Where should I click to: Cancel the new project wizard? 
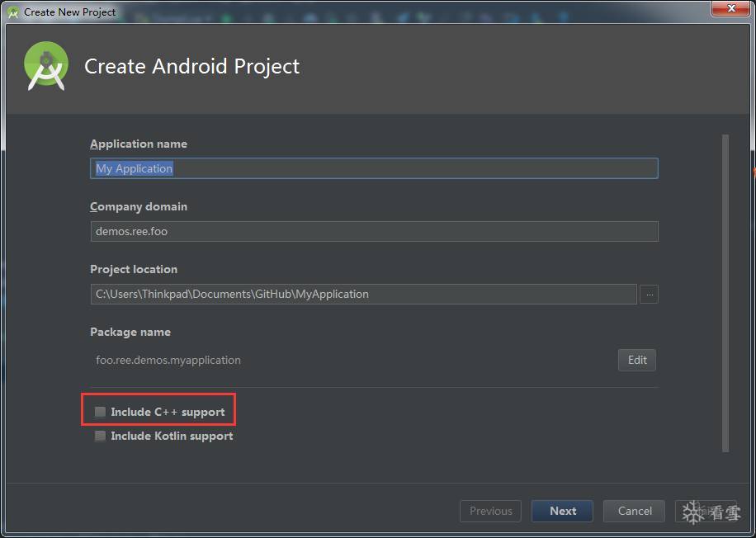click(635, 511)
